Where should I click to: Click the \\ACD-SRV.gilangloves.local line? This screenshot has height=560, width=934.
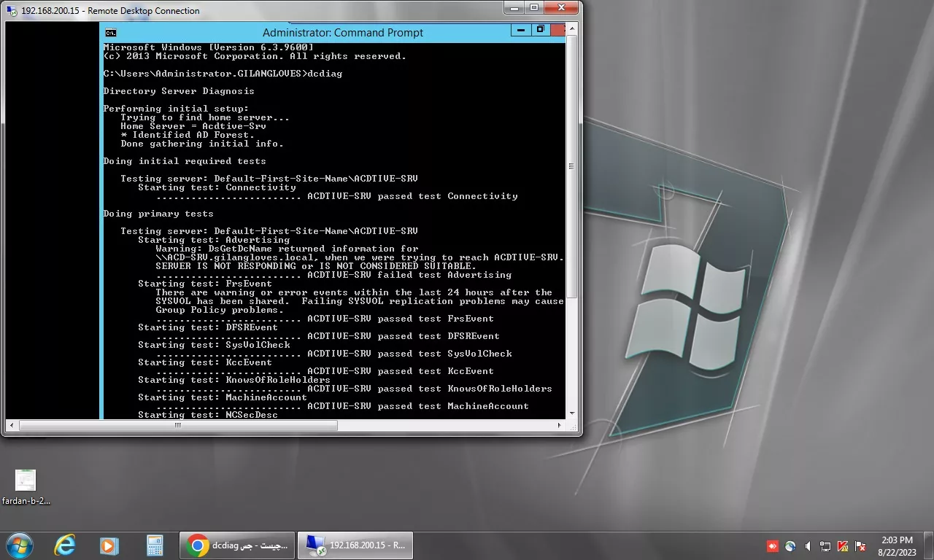[x=360, y=257]
